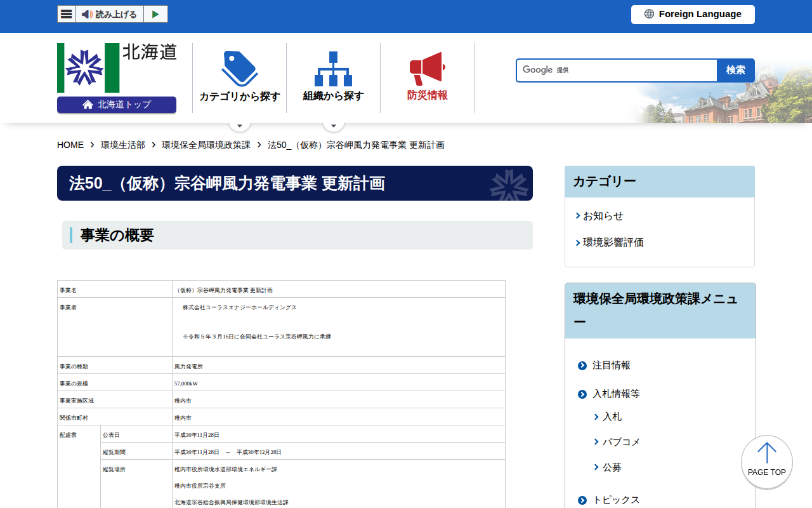The height and width of the screenshot is (508, 812).
Task: Click circle arrow icon beside トピックス
Action: point(582,500)
